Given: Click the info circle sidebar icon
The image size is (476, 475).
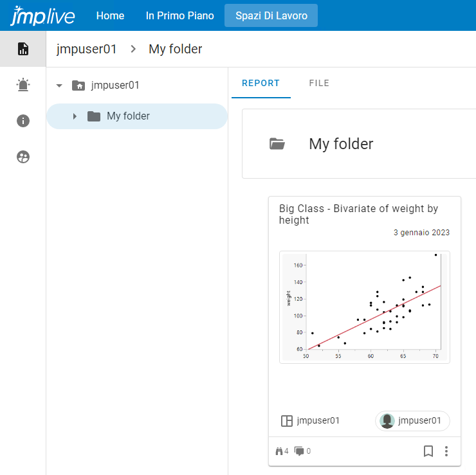Looking at the screenshot, I should tap(23, 121).
